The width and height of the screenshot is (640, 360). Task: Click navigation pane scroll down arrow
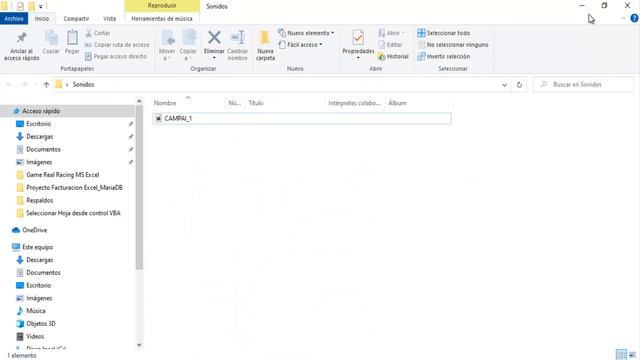pos(139,345)
